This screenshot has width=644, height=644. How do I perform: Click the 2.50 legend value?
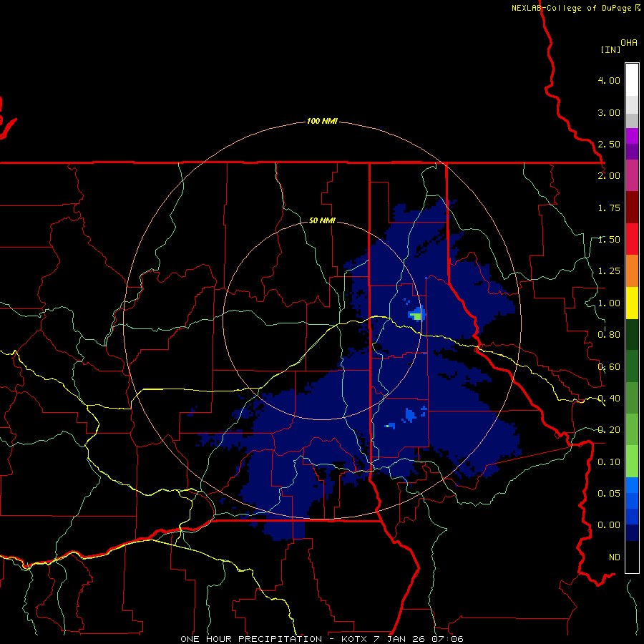pos(609,144)
